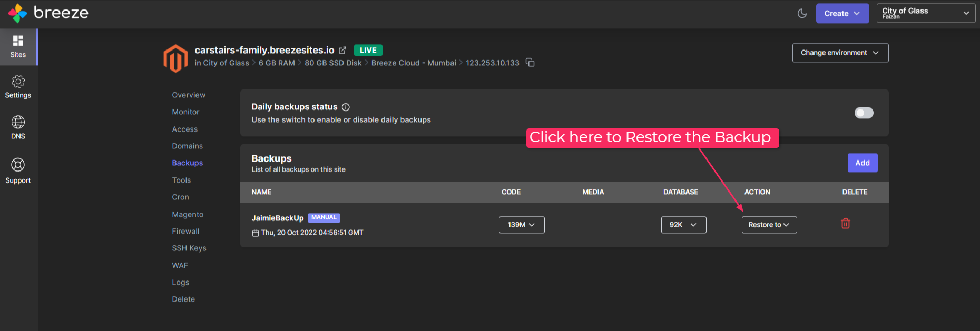The width and height of the screenshot is (980, 331).
Task: Expand the 92K database dropdown
Action: click(x=683, y=225)
